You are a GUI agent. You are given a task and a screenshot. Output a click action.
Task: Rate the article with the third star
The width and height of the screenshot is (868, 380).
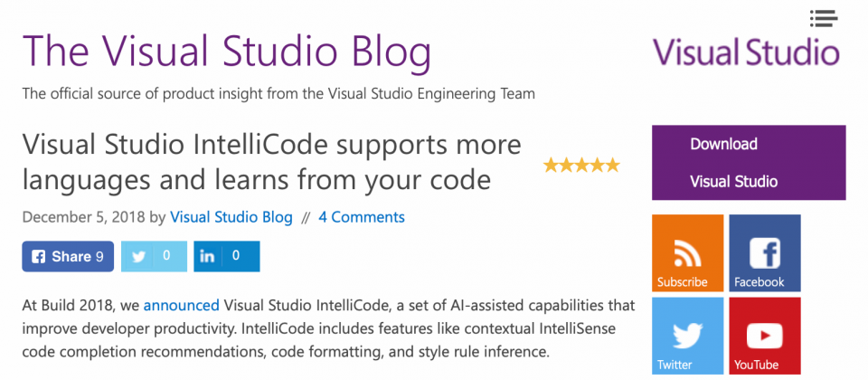click(581, 165)
